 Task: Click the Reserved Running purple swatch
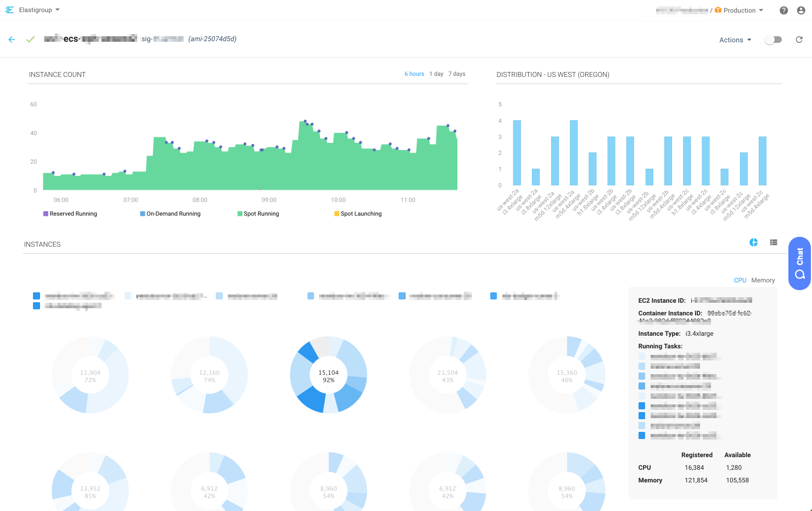pyautogui.click(x=46, y=214)
